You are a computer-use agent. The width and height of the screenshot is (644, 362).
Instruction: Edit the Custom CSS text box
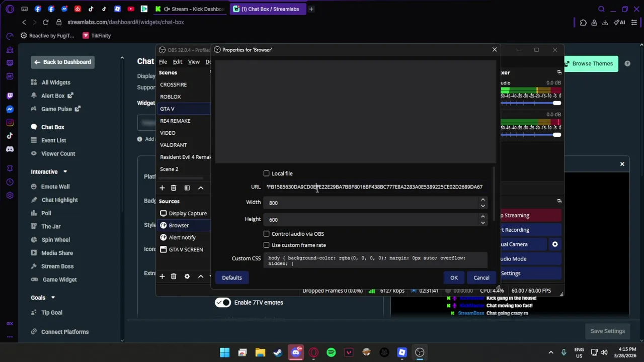376,260
